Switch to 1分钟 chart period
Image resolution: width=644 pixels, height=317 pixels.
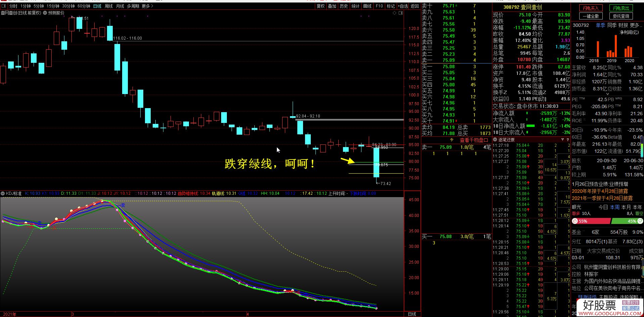click(x=26, y=6)
